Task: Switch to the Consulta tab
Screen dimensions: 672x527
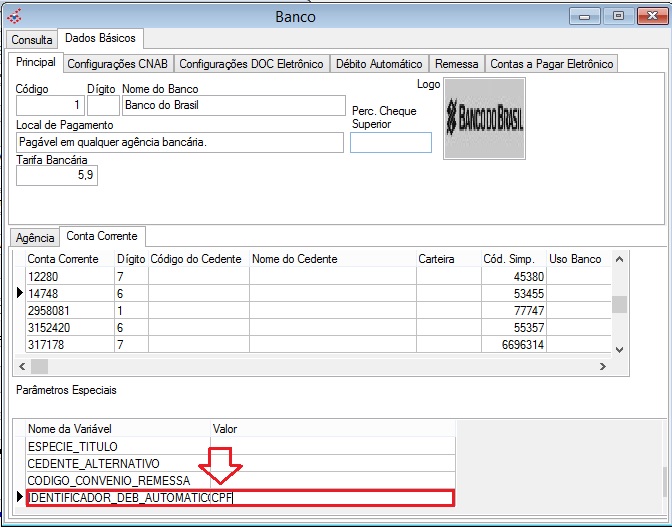Action: (x=32, y=39)
